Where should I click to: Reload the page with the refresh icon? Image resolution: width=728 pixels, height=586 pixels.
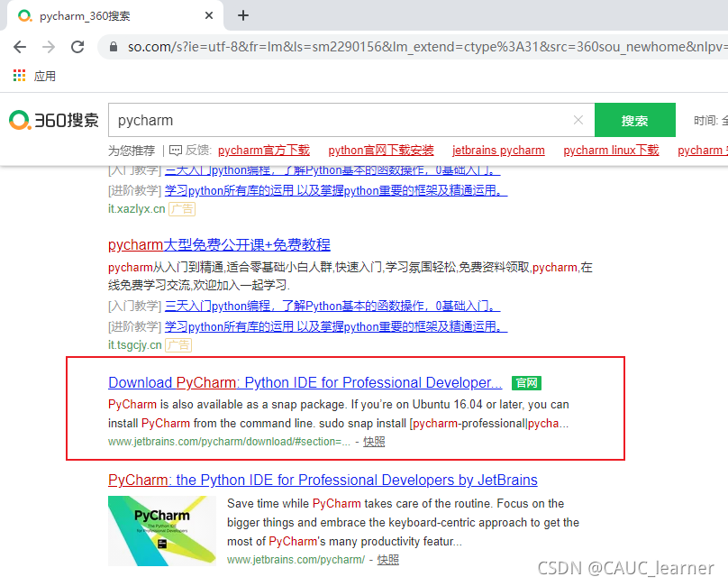77,47
